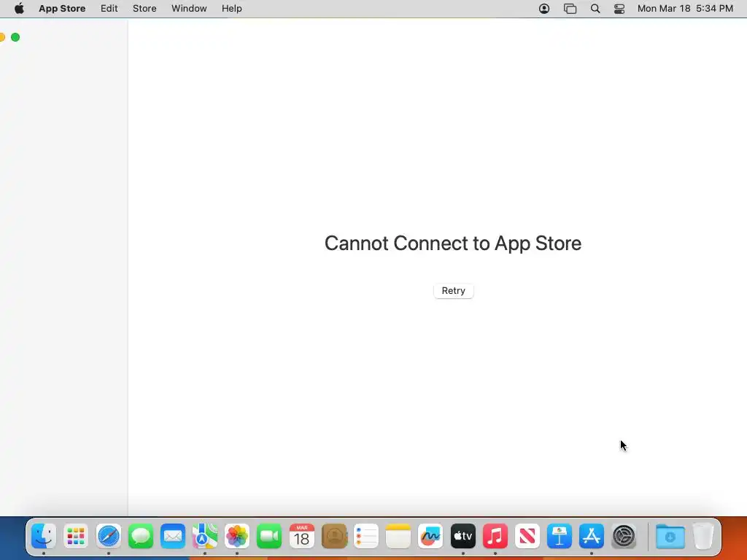Open the Trash in the Dock
Image resolution: width=747 pixels, height=560 pixels.
(703, 536)
